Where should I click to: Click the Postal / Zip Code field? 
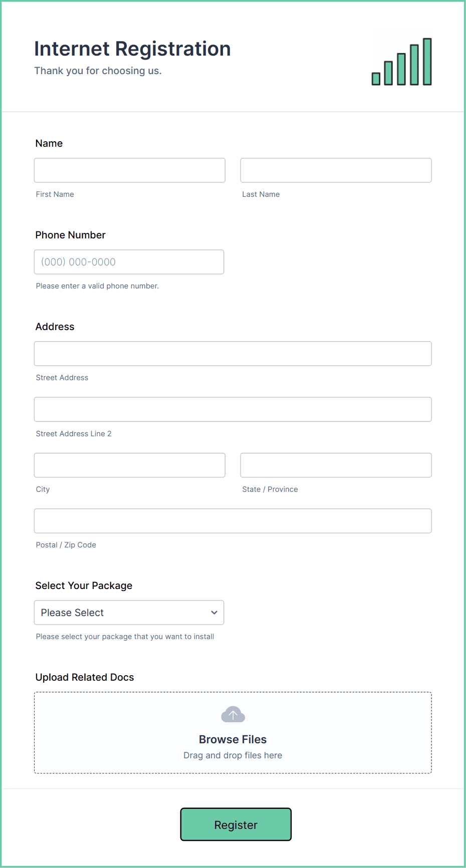pyautogui.click(x=232, y=521)
